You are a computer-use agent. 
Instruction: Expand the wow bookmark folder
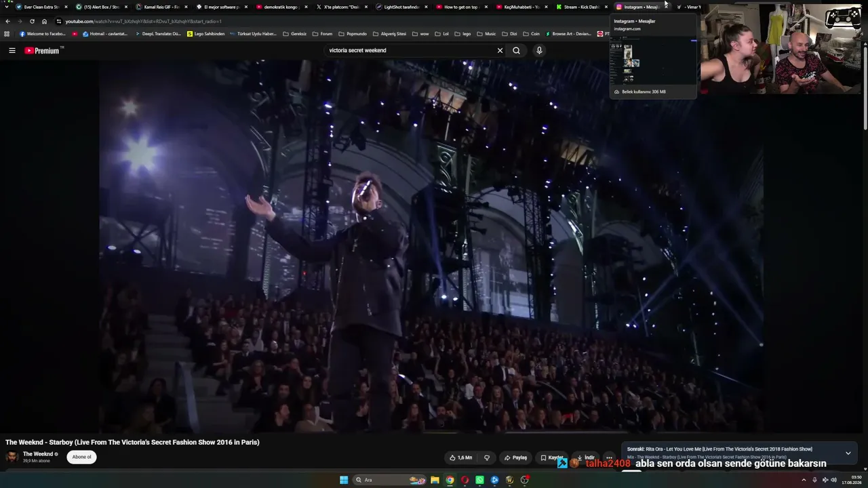coord(420,34)
